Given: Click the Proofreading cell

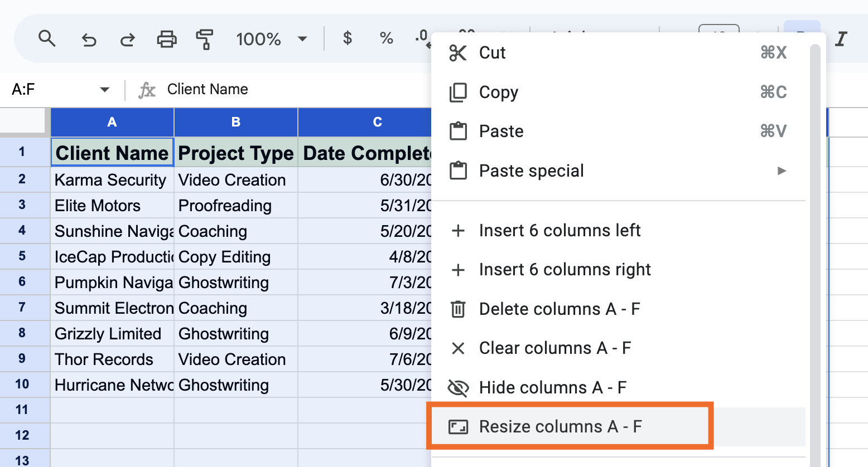Looking at the screenshot, I should pyautogui.click(x=236, y=206).
